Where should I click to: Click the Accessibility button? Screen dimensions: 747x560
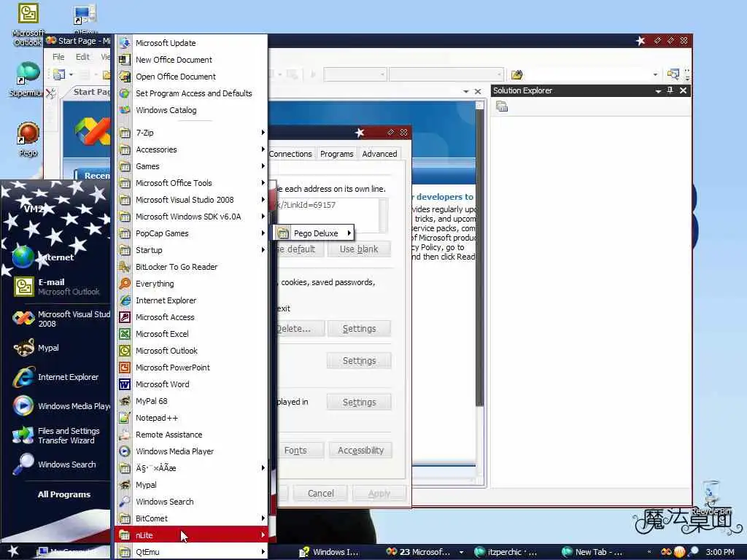[x=360, y=451]
